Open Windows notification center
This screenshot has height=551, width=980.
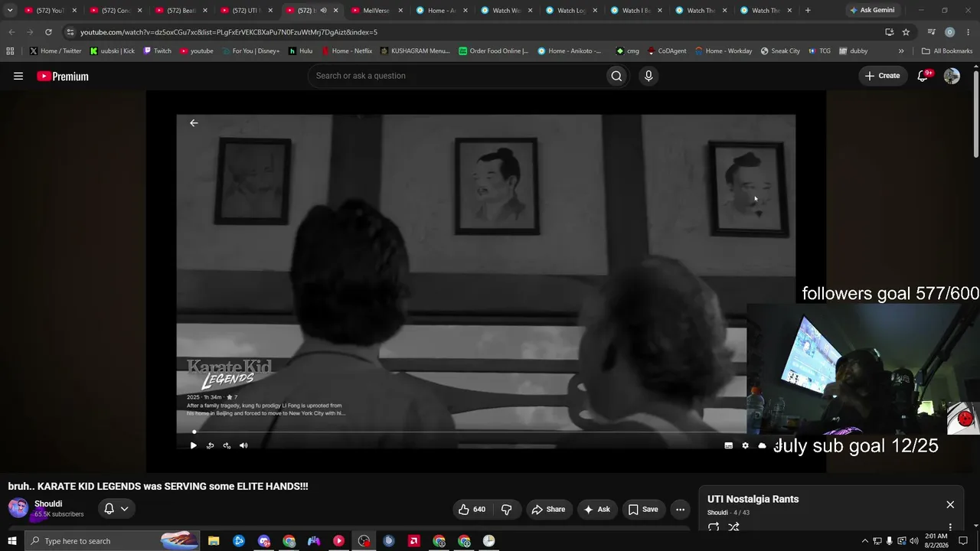pyautogui.click(x=963, y=541)
